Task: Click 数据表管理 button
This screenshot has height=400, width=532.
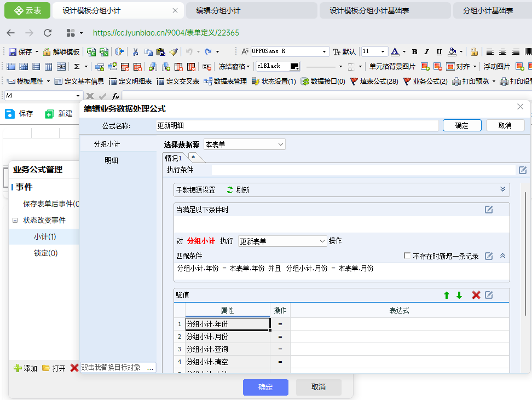Action: pos(225,82)
